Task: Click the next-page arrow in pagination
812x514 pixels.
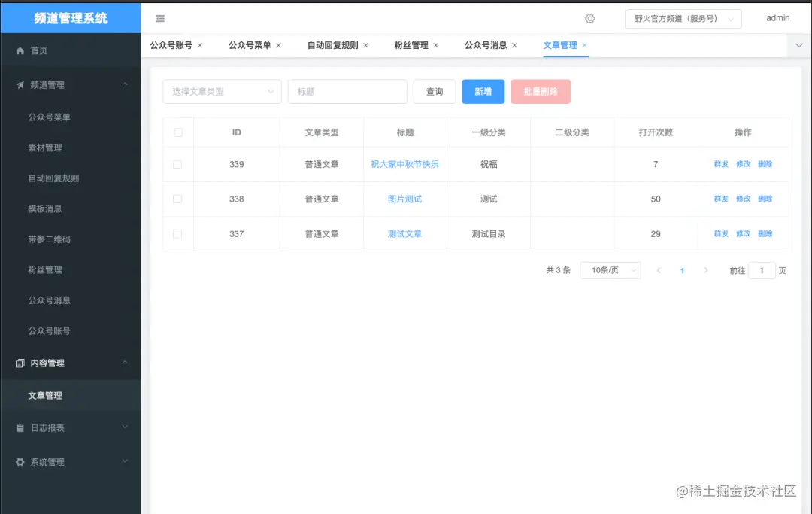Action: point(705,270)
